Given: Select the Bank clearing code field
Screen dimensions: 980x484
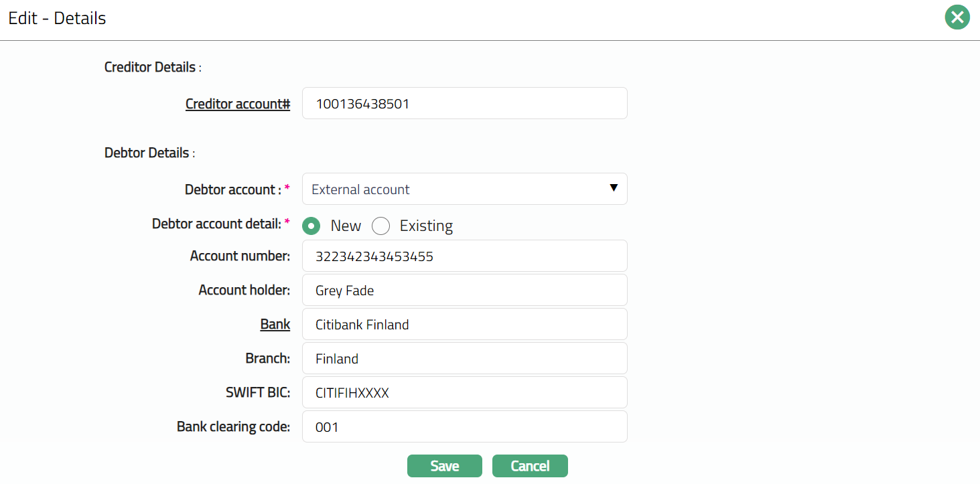Looking at the screenshot, I should tap(464, 426).
